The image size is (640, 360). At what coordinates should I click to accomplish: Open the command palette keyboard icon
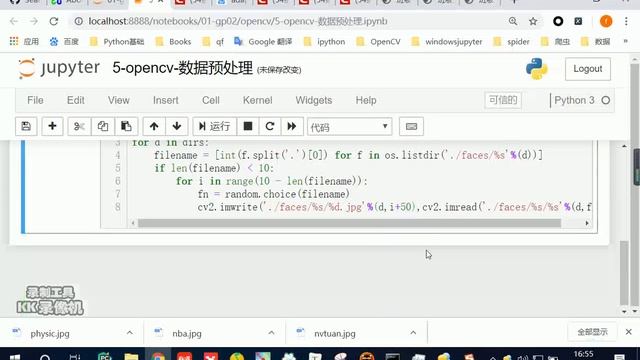411,127
